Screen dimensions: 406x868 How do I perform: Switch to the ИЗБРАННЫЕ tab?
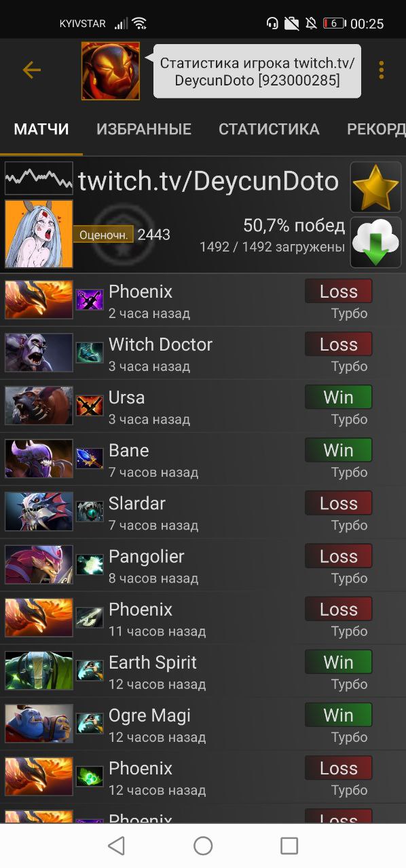pos(144,129)
